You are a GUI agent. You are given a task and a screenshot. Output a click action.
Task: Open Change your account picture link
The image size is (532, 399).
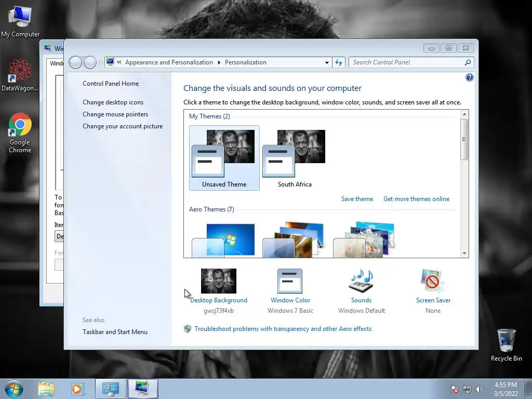tap(123, 126)
